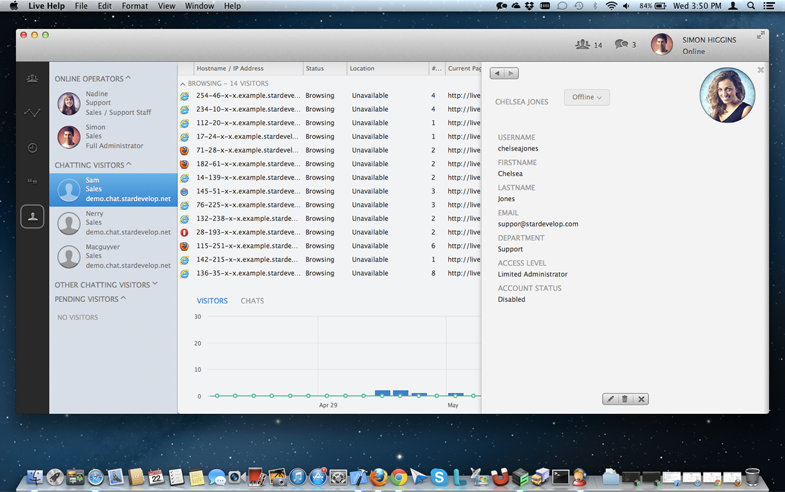Screen dimensions: 785x492
Task: Click the online visitors count icon showing 14
Action: (582, 45)
